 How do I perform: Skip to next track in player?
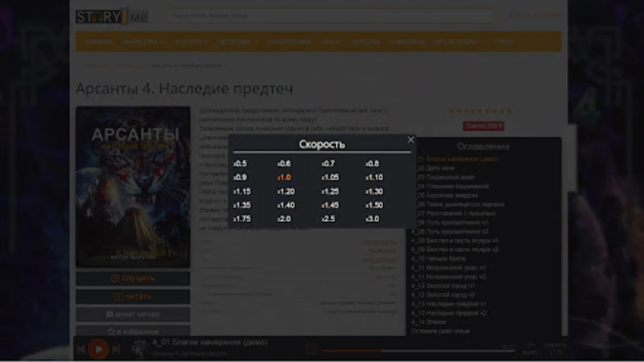116,349
